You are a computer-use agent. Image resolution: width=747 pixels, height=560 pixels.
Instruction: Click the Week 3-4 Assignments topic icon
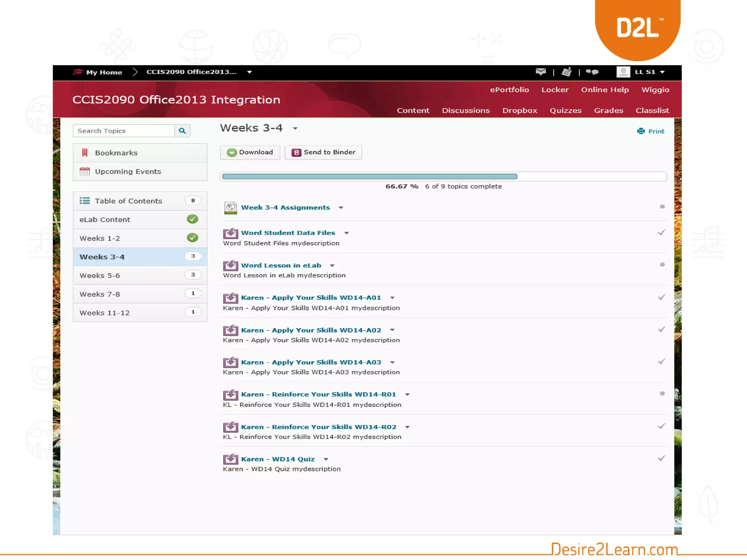231,208
